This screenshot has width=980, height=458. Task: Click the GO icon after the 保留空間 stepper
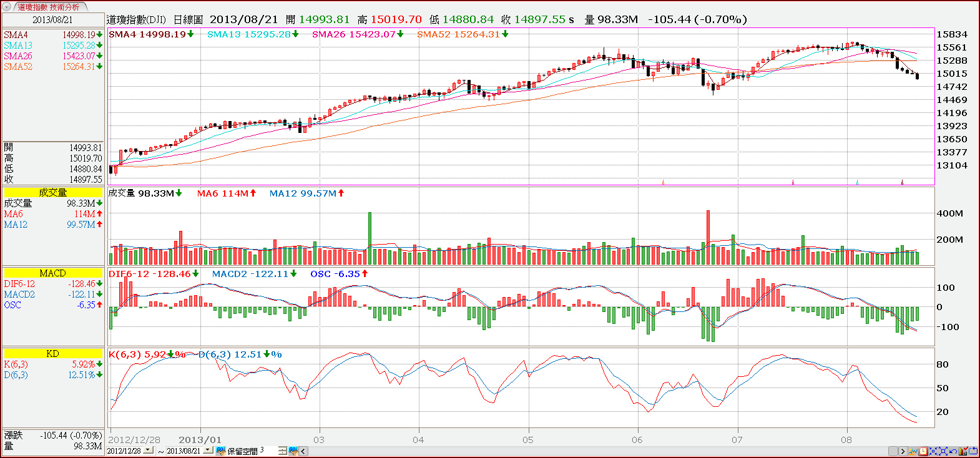293,451
